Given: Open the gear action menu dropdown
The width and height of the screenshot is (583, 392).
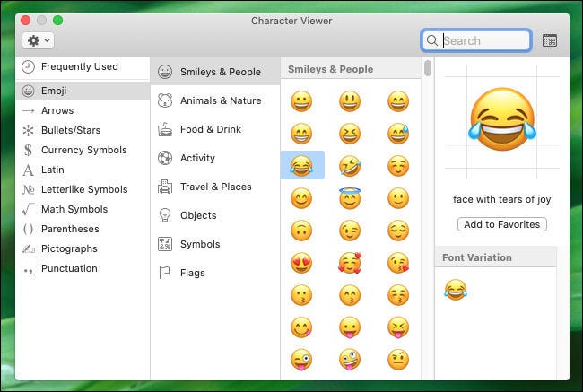Looking at the screenshot, I should click(39, 40).
